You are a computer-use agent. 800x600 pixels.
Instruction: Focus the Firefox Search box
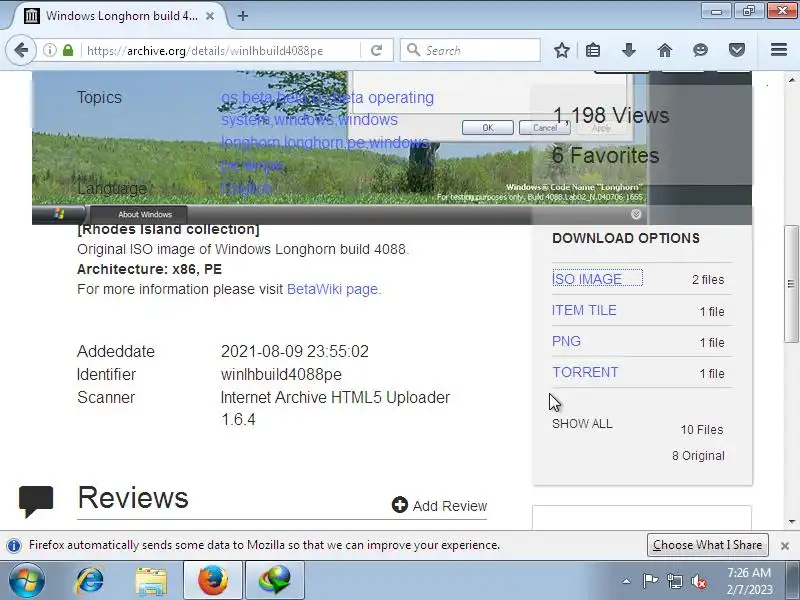470,50
